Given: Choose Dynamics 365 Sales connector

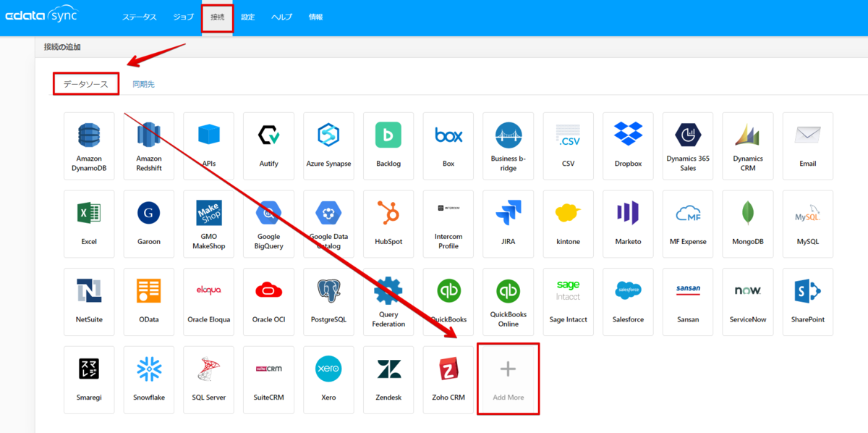Looking at the screenshot, I should 688,146.
